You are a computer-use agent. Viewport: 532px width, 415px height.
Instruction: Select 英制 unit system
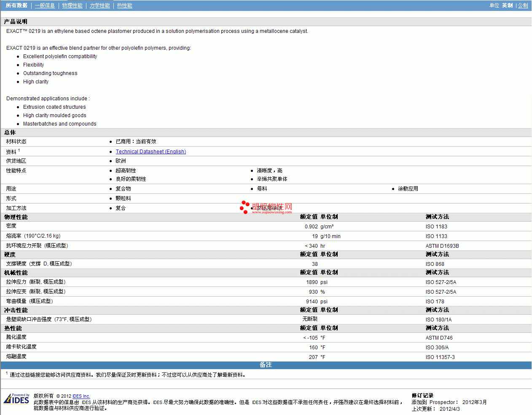pyautogui.click(x=507, y=5)
